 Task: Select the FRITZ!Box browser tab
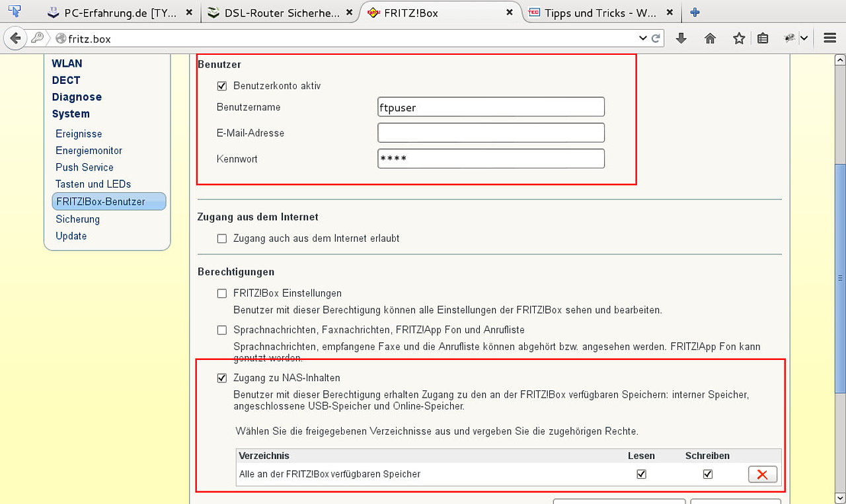point(440,13)
